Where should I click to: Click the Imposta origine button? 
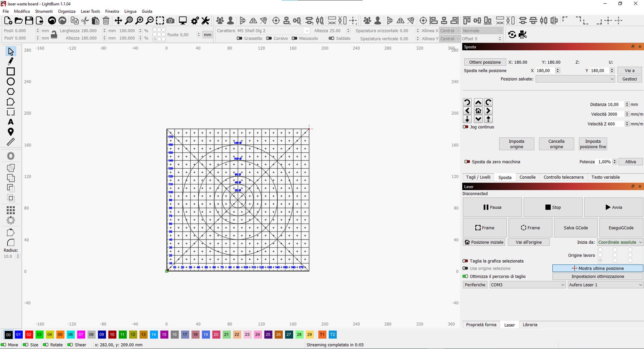516,144
